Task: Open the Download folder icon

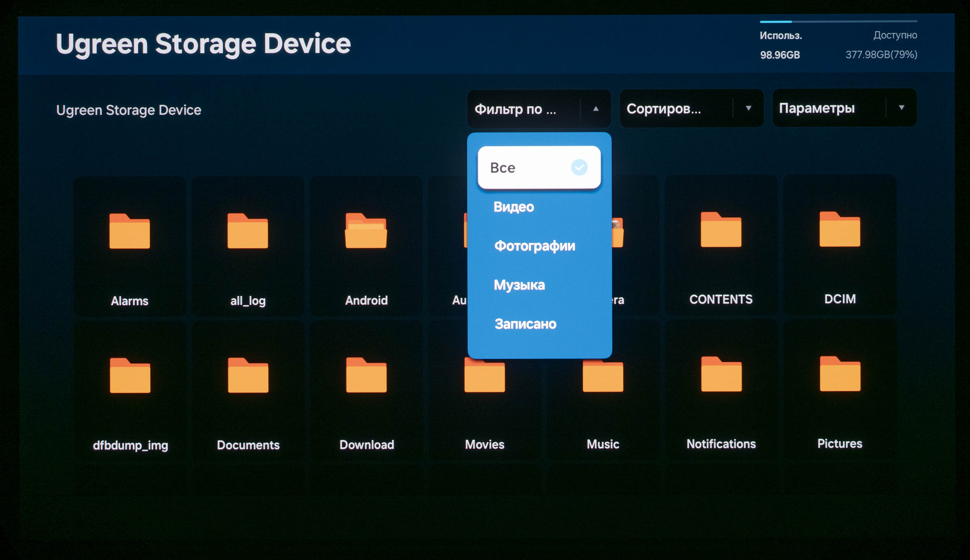Action: pos(366,375)
